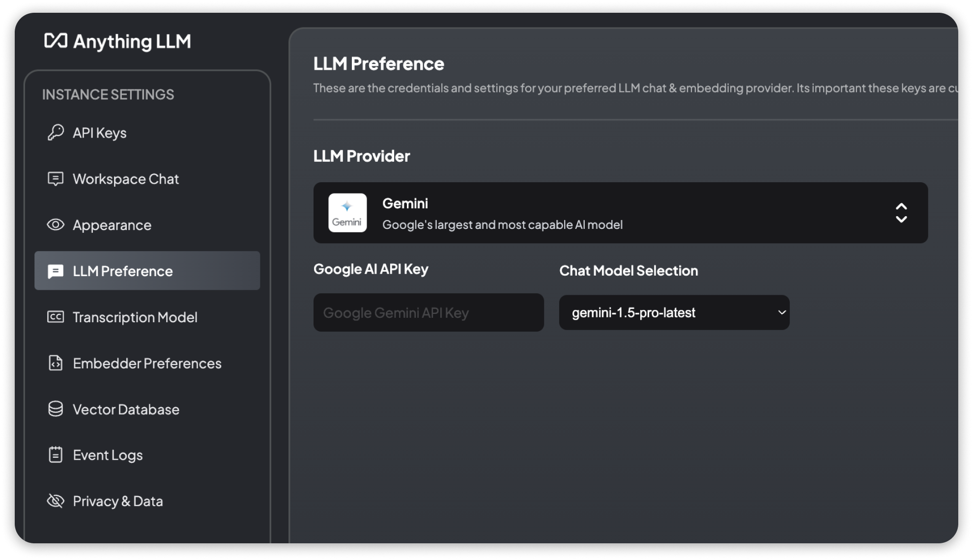Click the Appearance eye icon
This screenshot has height=560, width=973.
[x=55, y=225]
